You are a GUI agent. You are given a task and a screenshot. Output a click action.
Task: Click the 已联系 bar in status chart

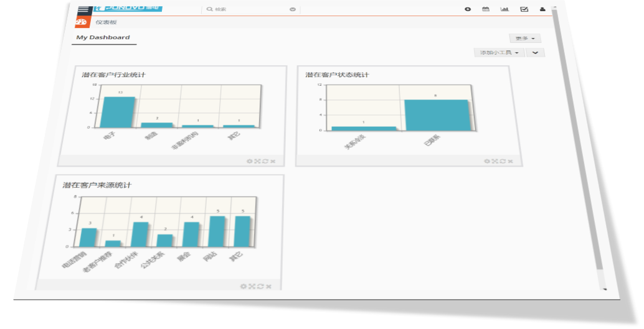[437, 115]
